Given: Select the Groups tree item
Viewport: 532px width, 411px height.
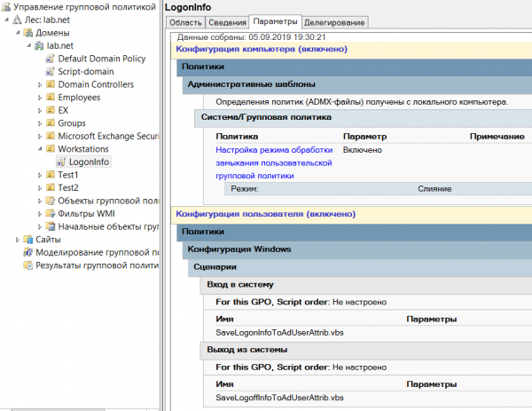Looking at the screenshot, I should [x=73, y=123].
